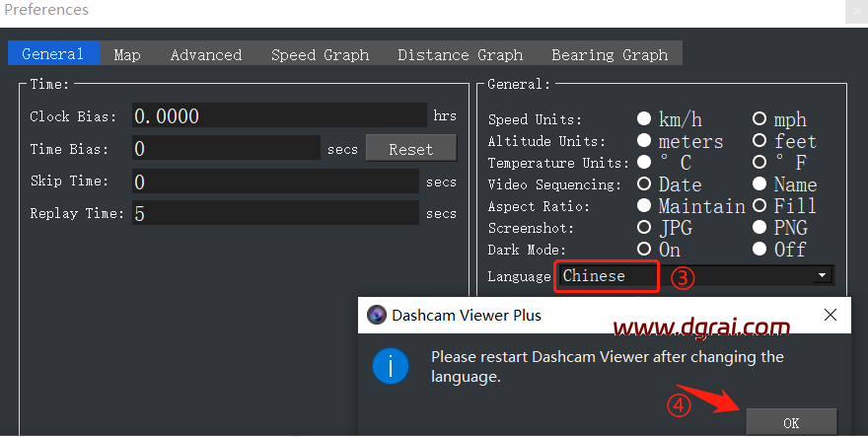Open the Bearing Graph tab
868x437 pixels.
point(610,55)
